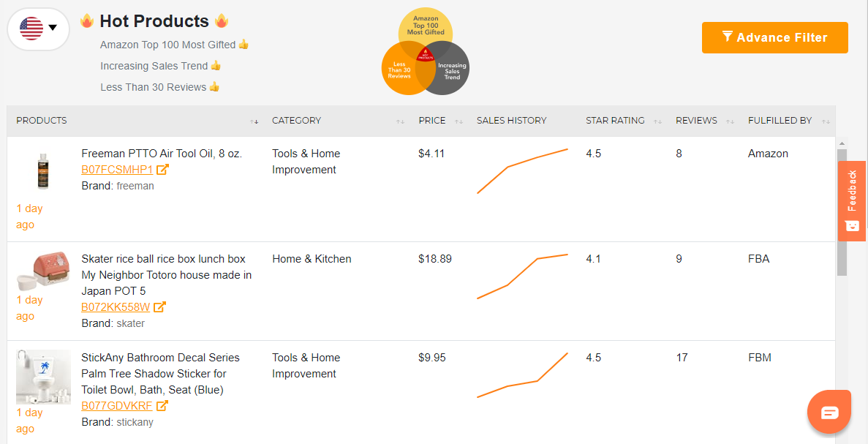This screenshot has width=868, height=444.
Task: Open ASIN link B07FCSMHP1
Action: click(x=117, y=170)
